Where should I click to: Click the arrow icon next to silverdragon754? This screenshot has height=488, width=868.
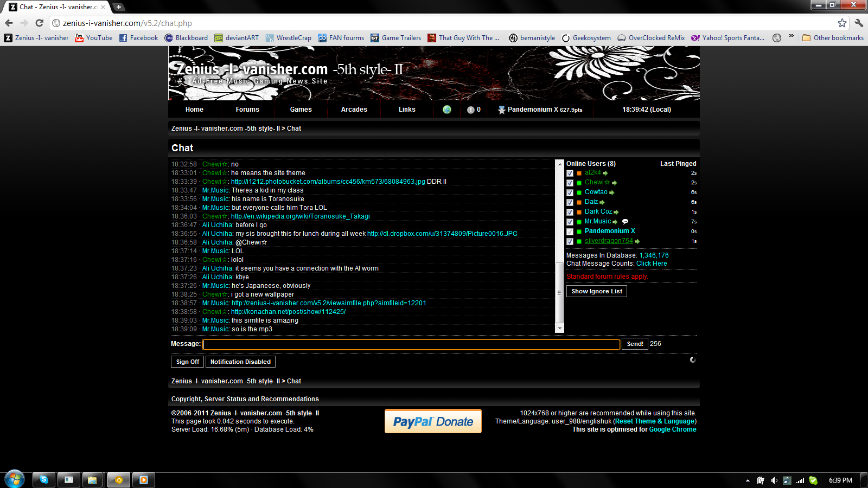coord(637,241)
